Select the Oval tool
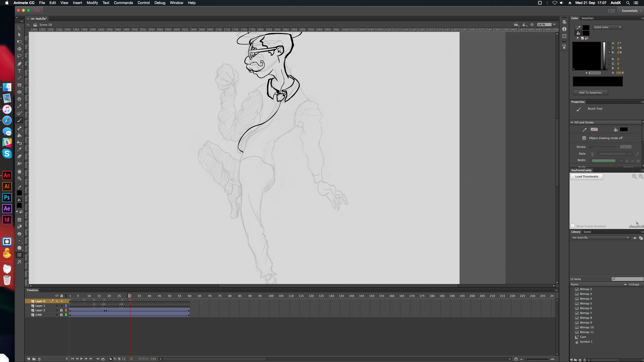This screenshot has width=644, height=362. click(x=19, y=92)
